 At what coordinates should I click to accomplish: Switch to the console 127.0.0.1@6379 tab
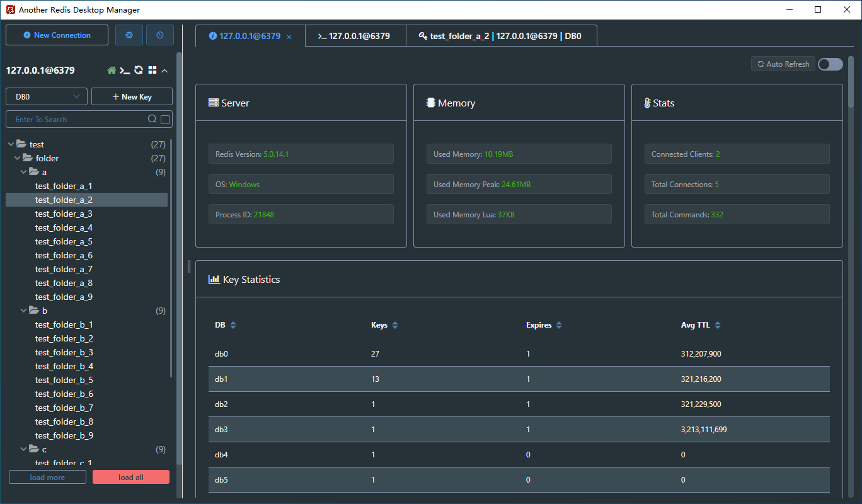(x=355, y=36)
